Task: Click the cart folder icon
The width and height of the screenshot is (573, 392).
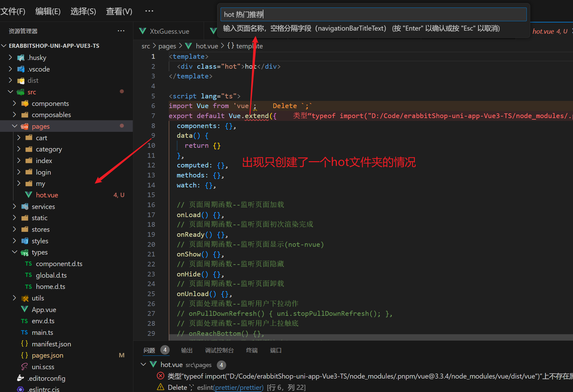Action: [x=29, y=138]
